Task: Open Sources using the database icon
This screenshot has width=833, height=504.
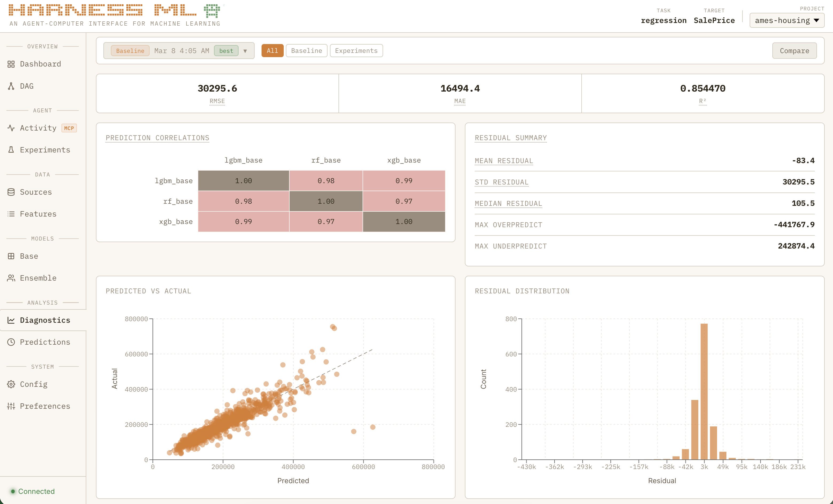Action: click(11, 192)
